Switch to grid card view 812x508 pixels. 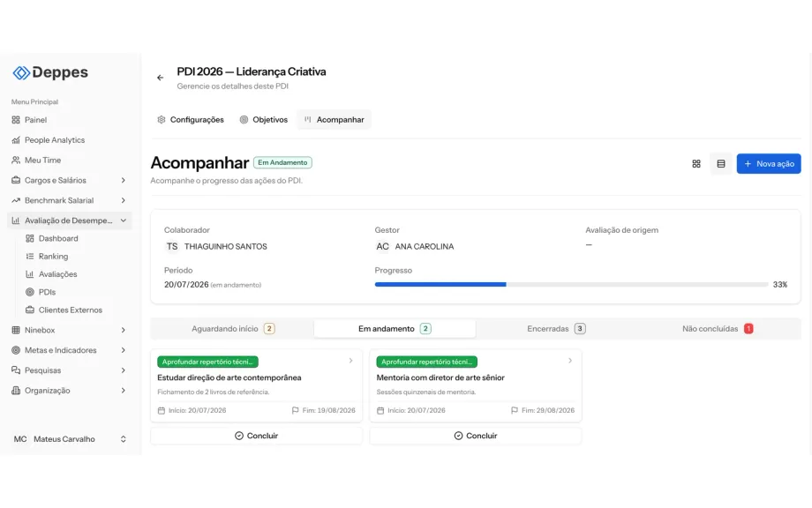[696, 164]
